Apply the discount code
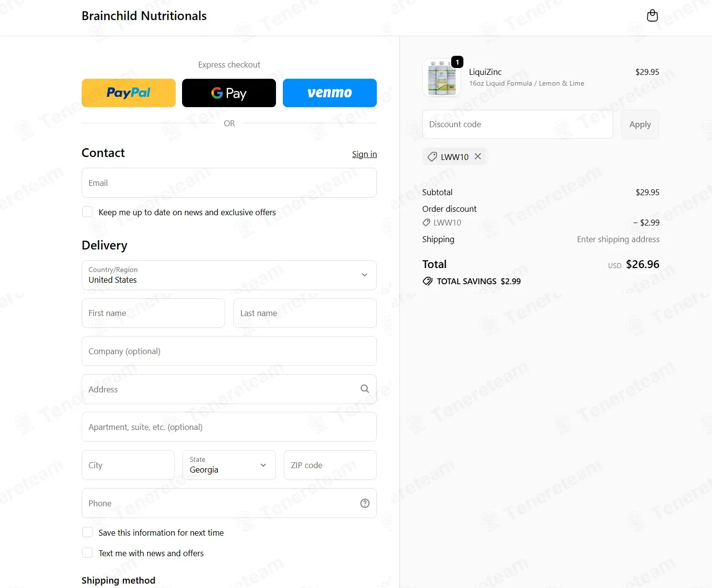The image size is (712, 588). point(640,124)
